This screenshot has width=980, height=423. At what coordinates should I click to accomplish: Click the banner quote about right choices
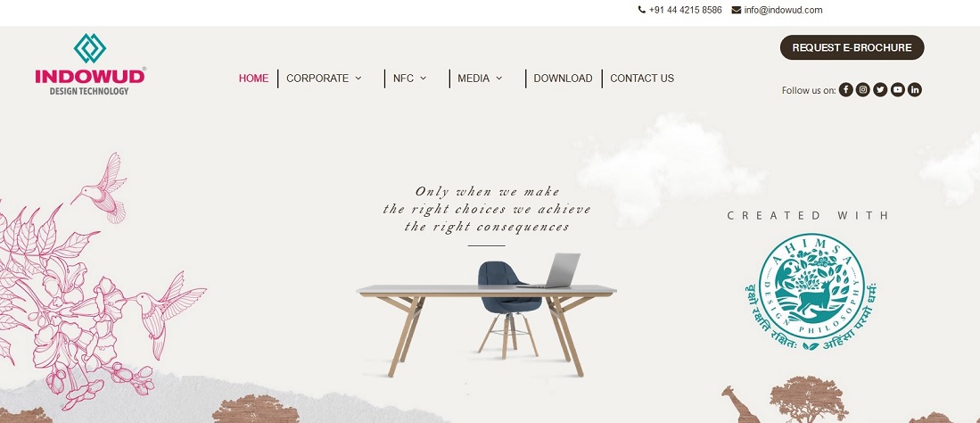click(487, 209)
